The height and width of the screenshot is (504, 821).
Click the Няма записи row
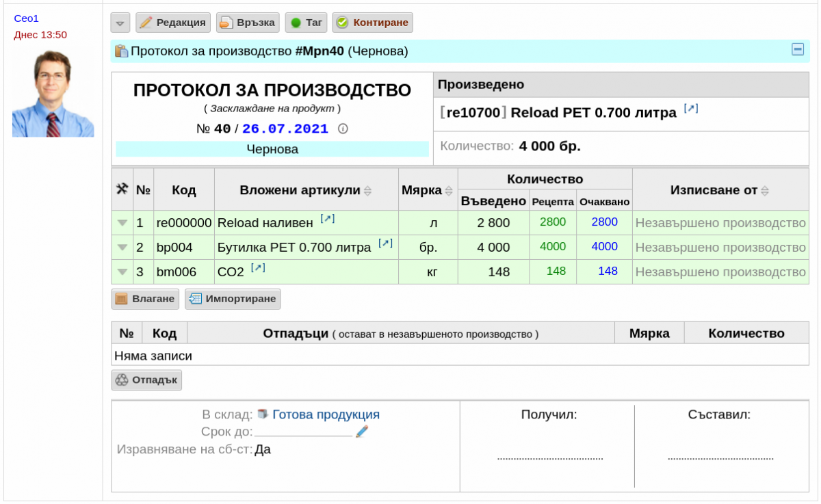[x=460, y=356]
